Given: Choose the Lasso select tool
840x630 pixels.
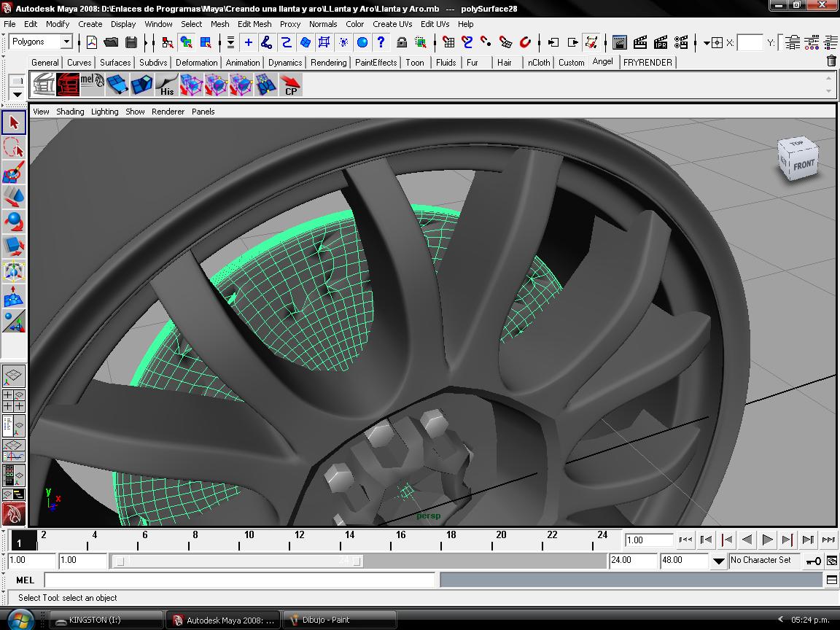Looking at the screenshot, I should click(x=14, y=147).
